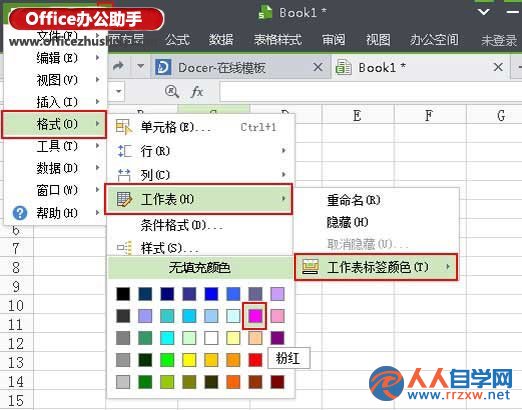Open the name box dropdown arrow
The image size is (522, 410).
tap(118, 91)
